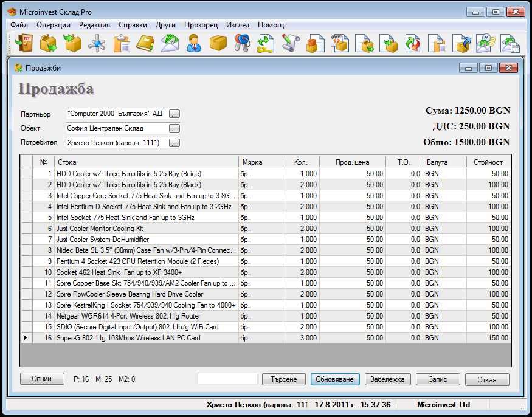The height and width of the screenshot is (417, 532).
Task: Click the keys toolbar icon
Action: coord(243,43)
